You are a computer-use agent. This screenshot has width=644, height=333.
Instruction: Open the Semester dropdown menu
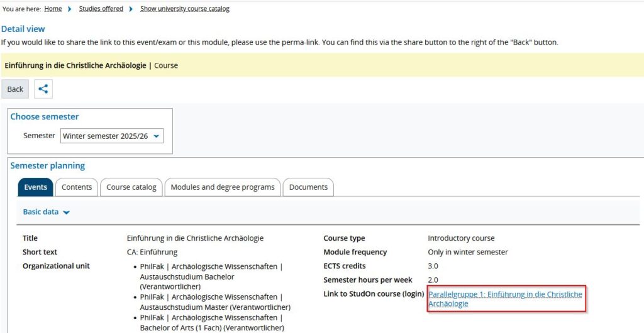(112, 136)
